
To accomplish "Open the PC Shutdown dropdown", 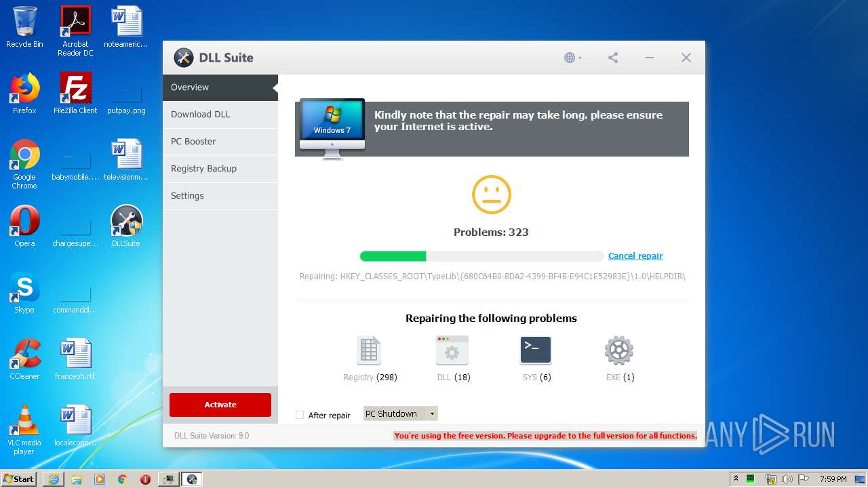I will (401, 413).
